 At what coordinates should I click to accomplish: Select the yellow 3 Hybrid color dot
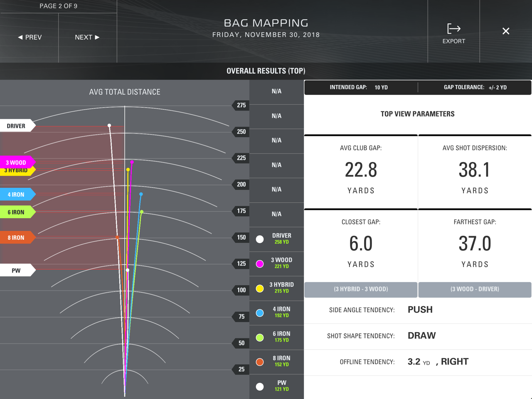pos(260,288)
